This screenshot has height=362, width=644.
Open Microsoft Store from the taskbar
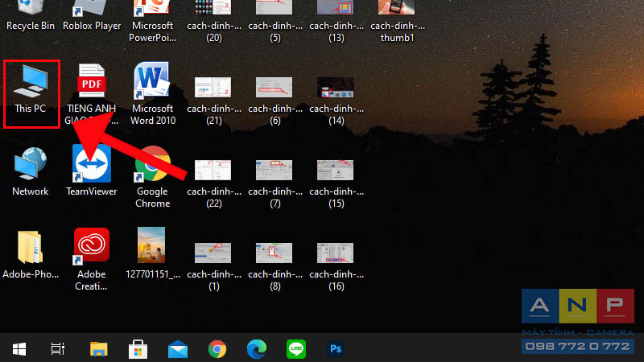tap(138, 349)
